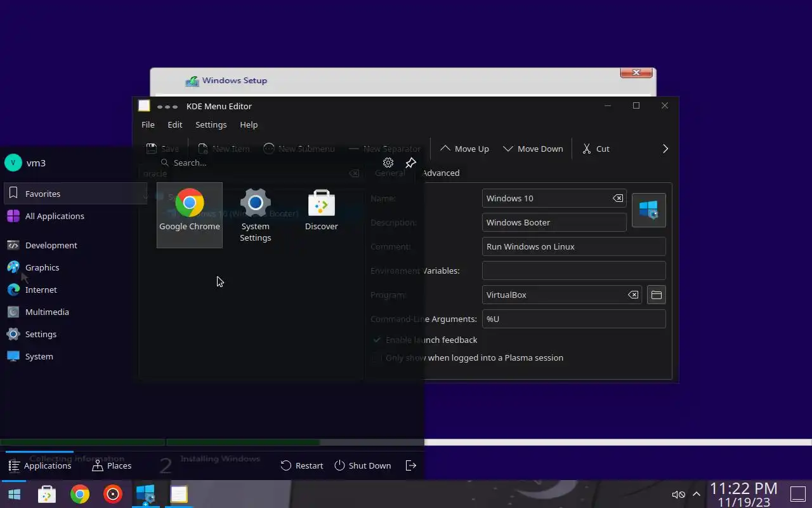The width and height of the screenshot is (812, 508).
Task: Open the File menu
Action: 148,124
